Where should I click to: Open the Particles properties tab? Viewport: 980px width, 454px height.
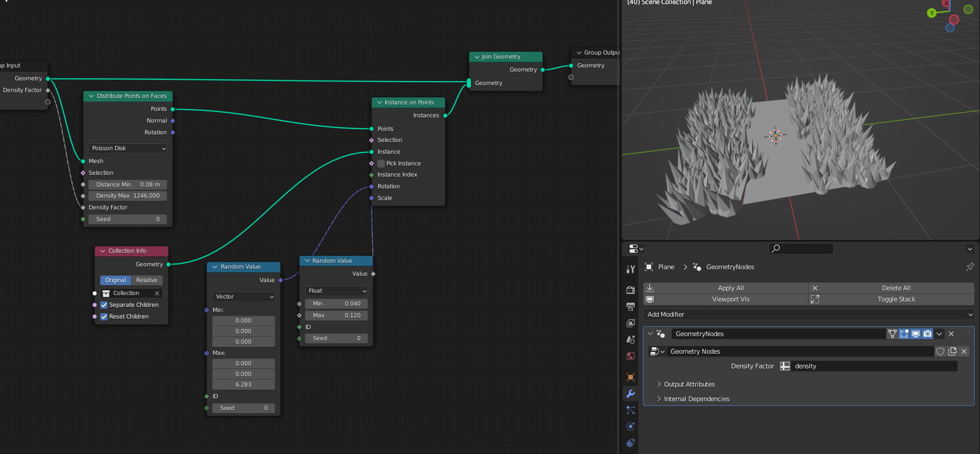(631, 410)
